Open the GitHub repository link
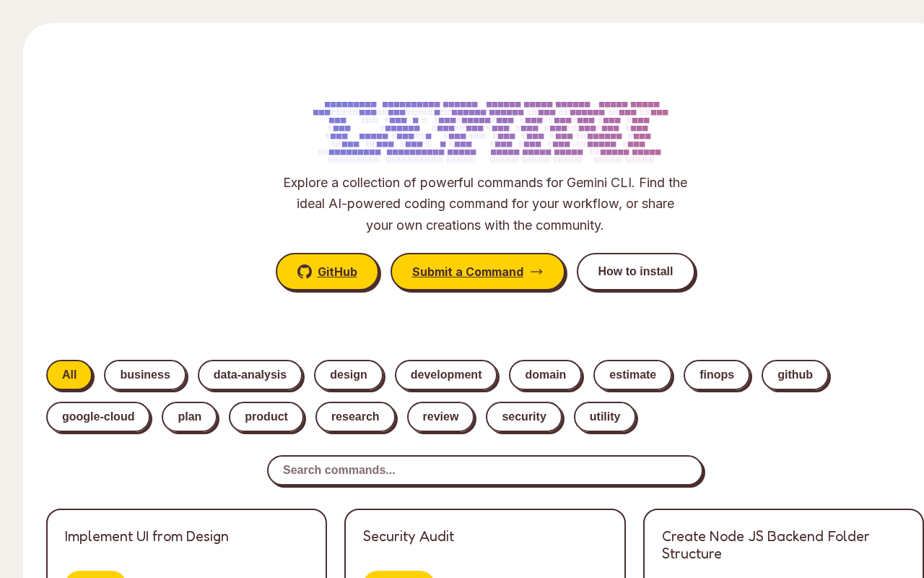Screen dimensions: 924x578 click(327, 272)
